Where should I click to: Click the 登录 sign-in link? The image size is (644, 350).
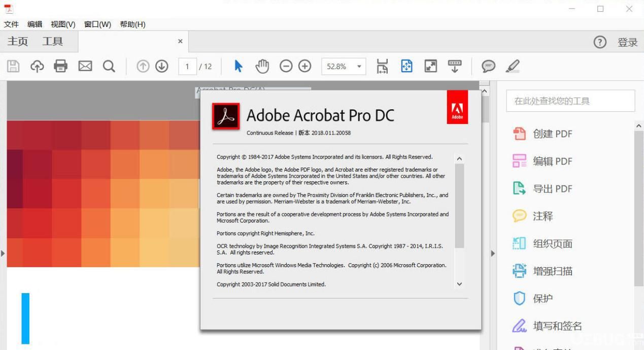(x=627, y=43)
